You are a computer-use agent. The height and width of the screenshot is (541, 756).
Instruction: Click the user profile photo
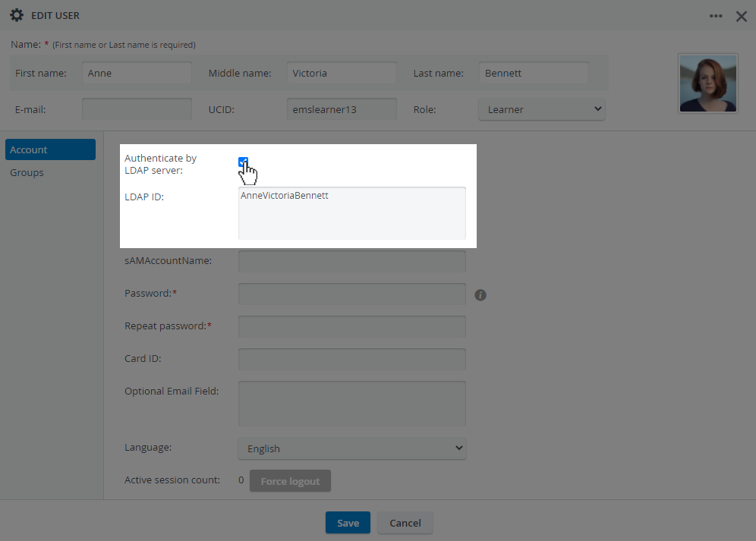(x=707, y=83)
